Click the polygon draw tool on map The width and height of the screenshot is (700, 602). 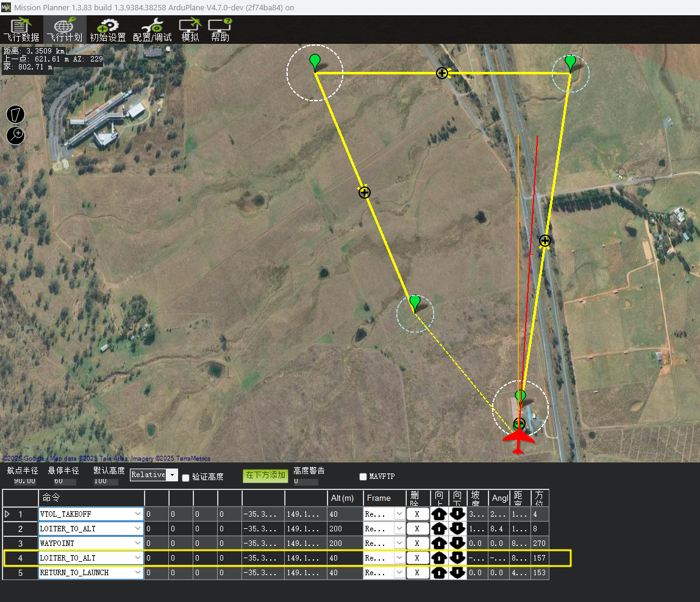click(16, 114)
